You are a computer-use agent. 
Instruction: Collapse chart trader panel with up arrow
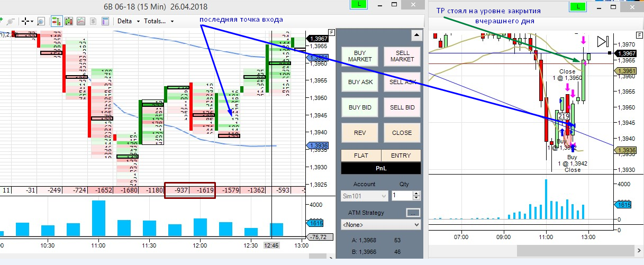(417, 36)
